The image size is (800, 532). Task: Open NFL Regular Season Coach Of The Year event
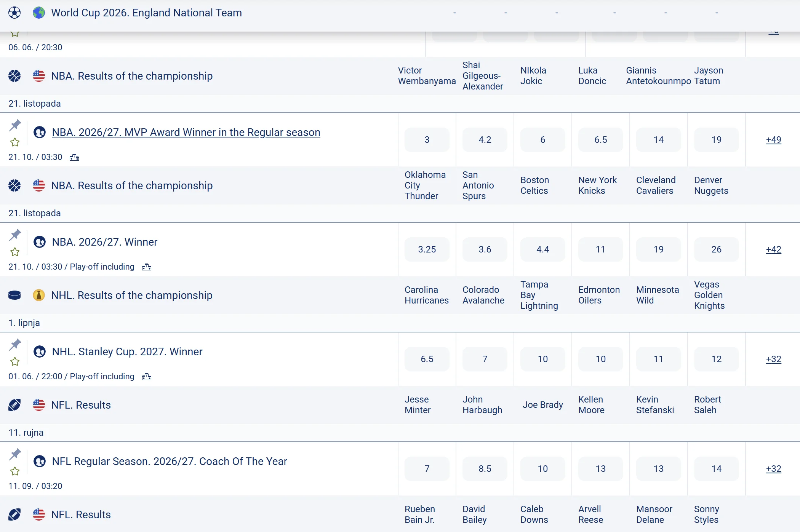(x=170, y=461)
